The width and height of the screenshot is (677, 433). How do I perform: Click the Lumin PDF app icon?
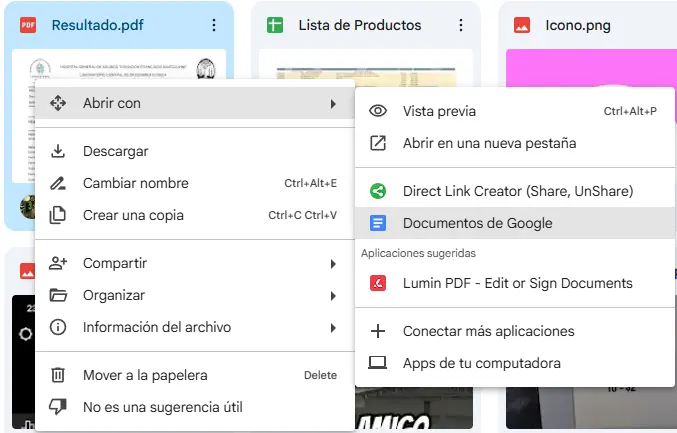click(378, 283)
